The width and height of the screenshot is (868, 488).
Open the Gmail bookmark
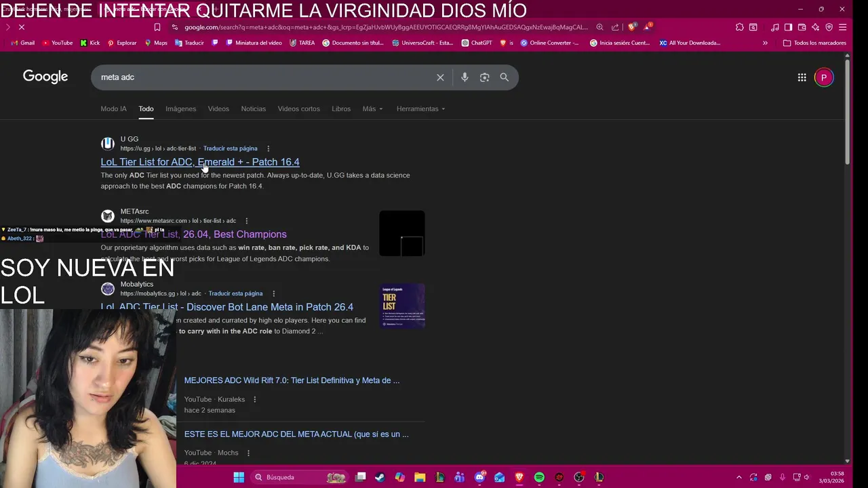point(22,43)
